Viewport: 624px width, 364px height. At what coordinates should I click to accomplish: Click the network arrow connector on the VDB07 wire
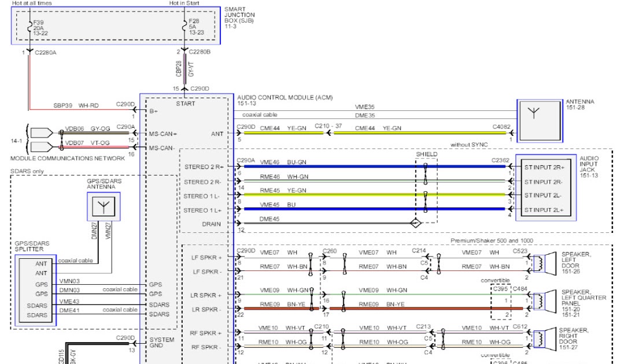(42, 147)
